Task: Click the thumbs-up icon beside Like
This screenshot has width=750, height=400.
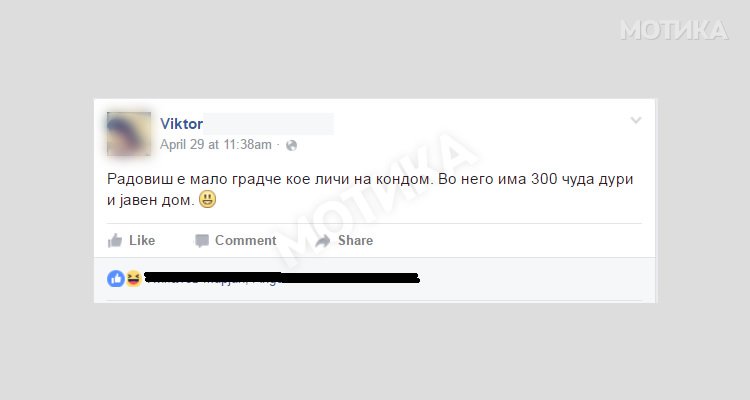Action: (x=115, y=240)
